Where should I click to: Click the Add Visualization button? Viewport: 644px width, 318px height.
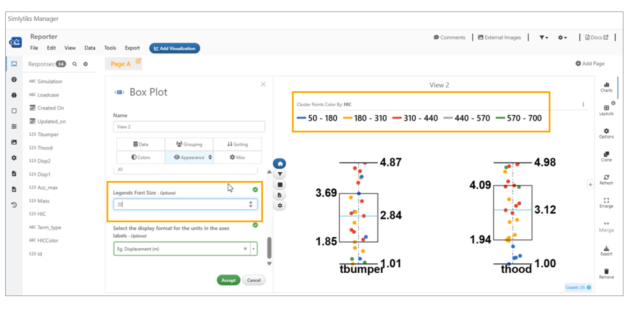click(x=175, y=48)
